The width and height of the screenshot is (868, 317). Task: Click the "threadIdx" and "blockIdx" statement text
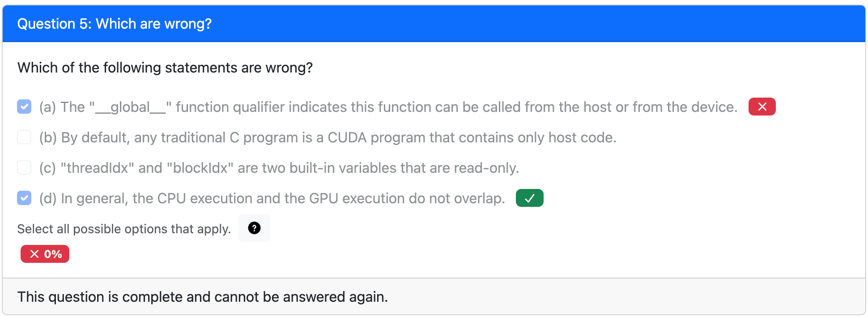pyautogui.click(x=279, y=168)
